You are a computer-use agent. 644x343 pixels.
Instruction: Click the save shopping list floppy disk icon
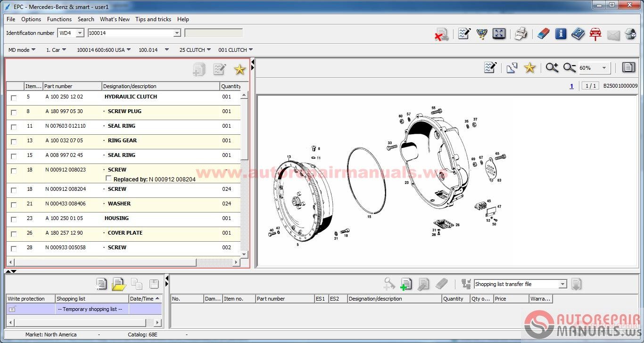click(x=154, y=284)
